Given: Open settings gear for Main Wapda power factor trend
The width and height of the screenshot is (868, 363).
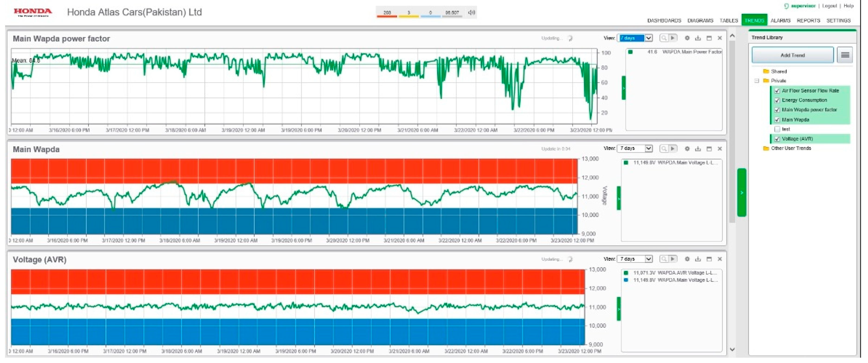Looking at the screenshot, I should pyautogui.click(x=687, y=38).
